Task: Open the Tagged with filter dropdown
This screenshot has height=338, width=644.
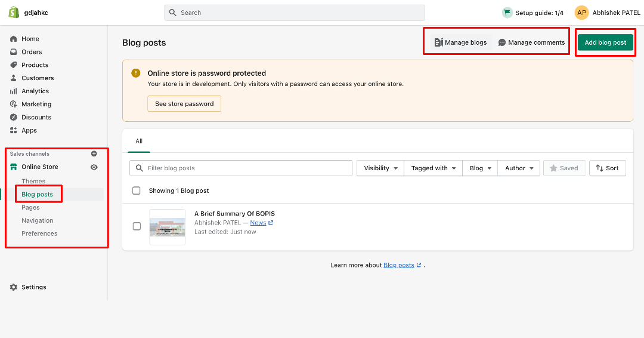Action: coord(434,168)
